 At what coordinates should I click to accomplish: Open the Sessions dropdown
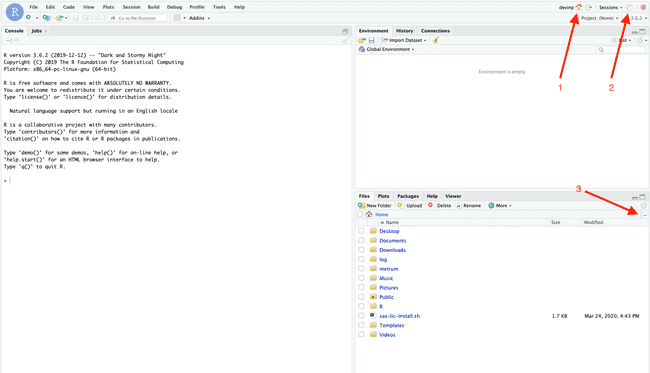[610, 7]
